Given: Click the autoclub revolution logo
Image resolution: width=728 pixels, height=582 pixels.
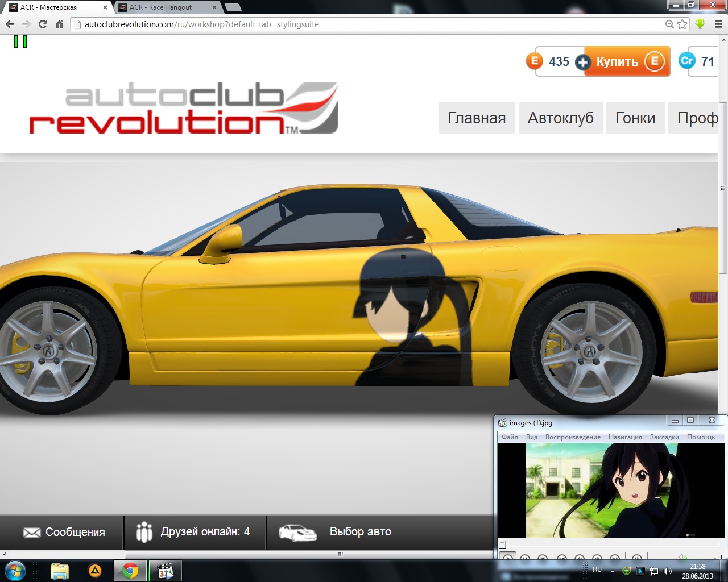Looking at the screenshot, I should pyautogui.click(x=183, y=108).
